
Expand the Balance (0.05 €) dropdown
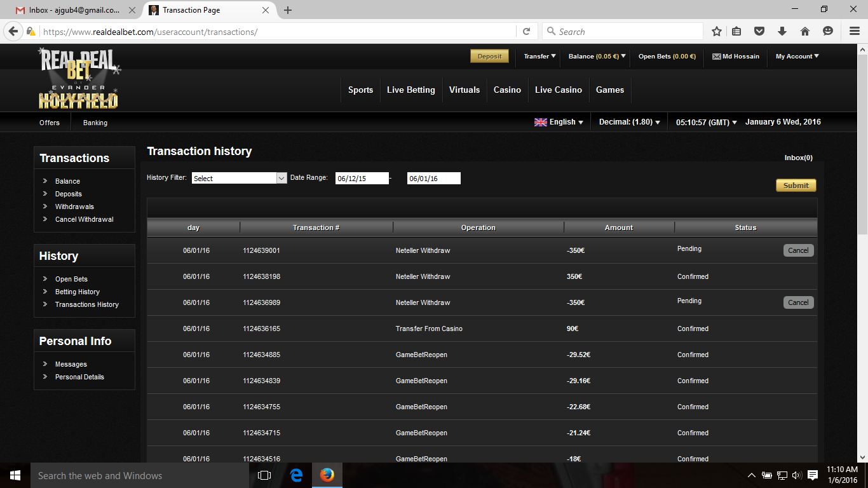point(597,57)
